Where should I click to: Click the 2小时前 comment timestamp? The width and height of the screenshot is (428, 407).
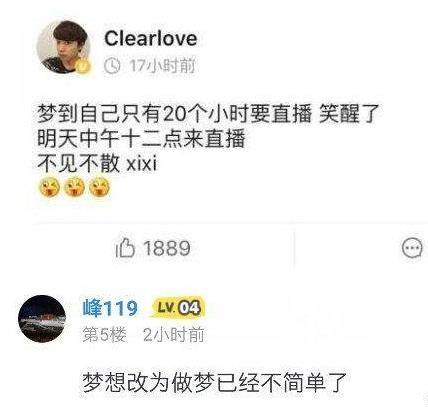pyautogui.click(x=174, y=335)
